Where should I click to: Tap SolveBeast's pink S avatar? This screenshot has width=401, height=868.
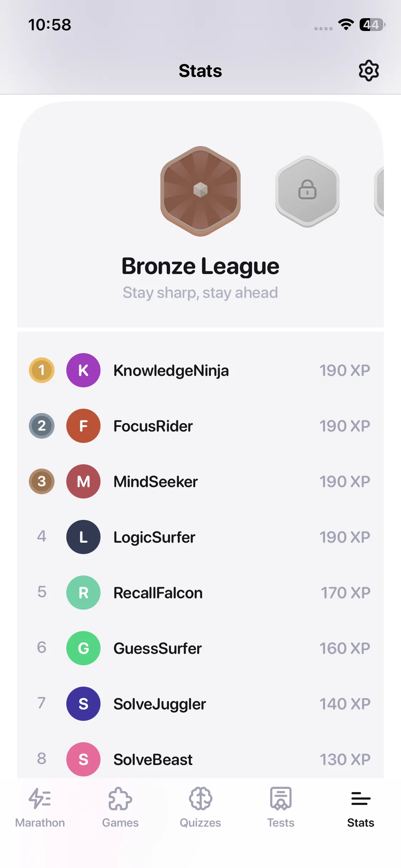(83, 759)
